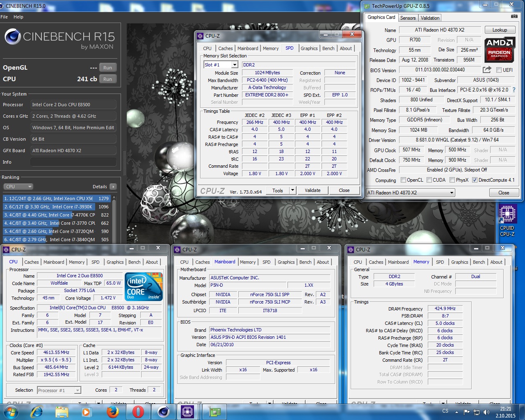525x420 pixels.
Task: Open the CPU ranking type dropdown
Action: [18, 187]
